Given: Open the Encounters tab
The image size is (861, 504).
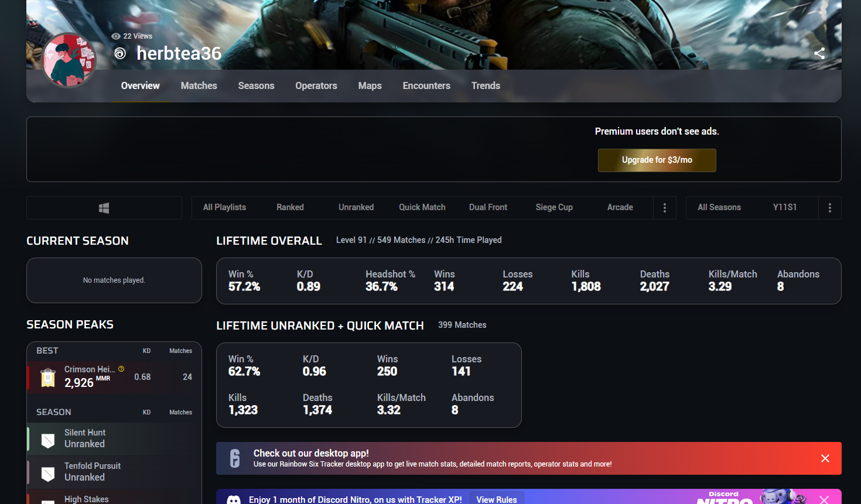Looking at the screenshot, I should coord(426,85).
